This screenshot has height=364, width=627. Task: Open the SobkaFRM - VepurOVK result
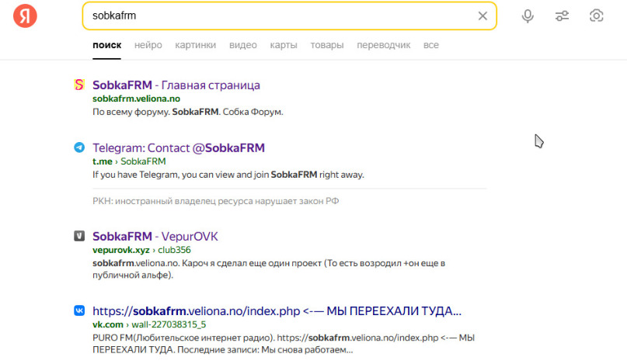155,236
